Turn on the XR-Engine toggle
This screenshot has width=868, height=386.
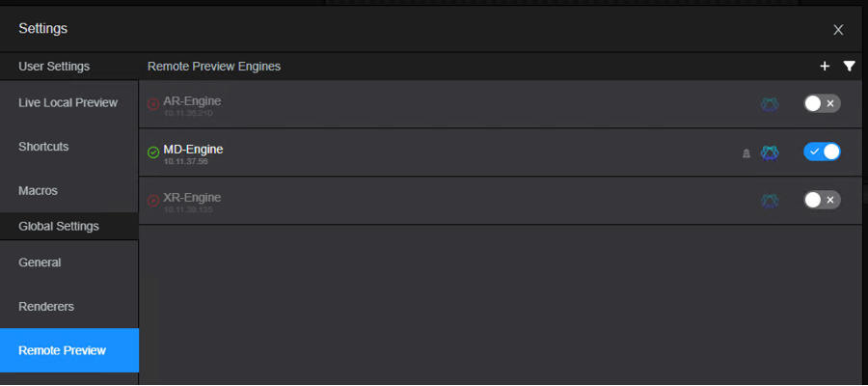click(822, 200)
